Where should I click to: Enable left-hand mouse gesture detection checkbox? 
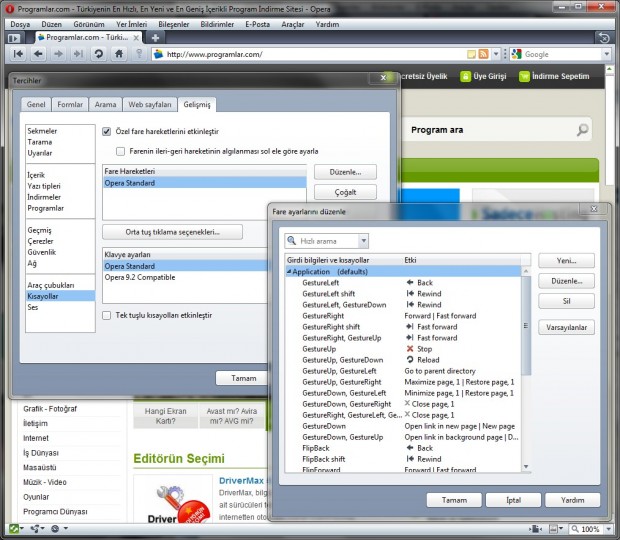tap(120, 151)
